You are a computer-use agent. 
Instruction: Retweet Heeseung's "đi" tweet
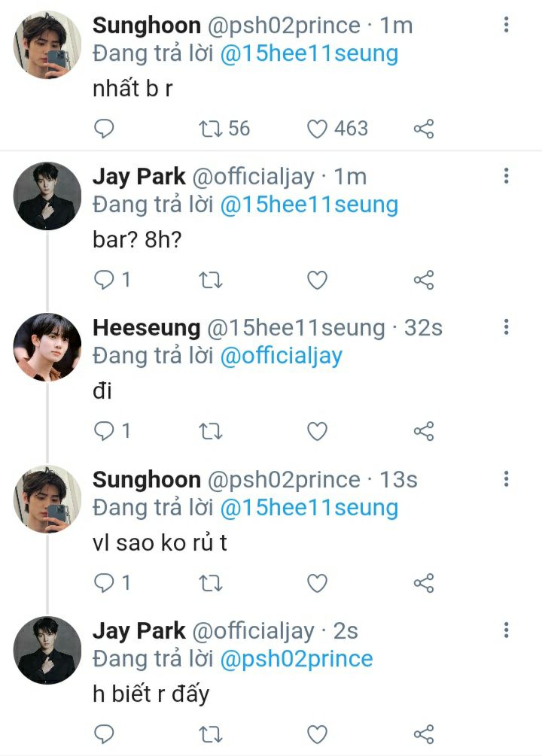[211, 431]
